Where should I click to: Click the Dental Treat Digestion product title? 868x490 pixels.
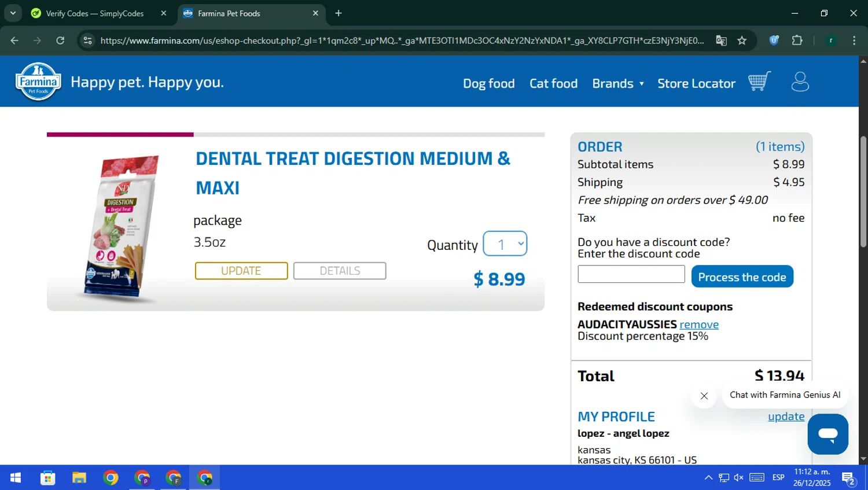pos(353,172)
